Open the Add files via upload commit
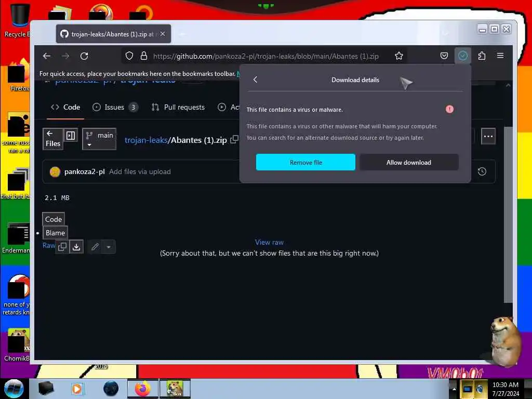The height and width of the screenshot is (399, 532). (140, 171)
